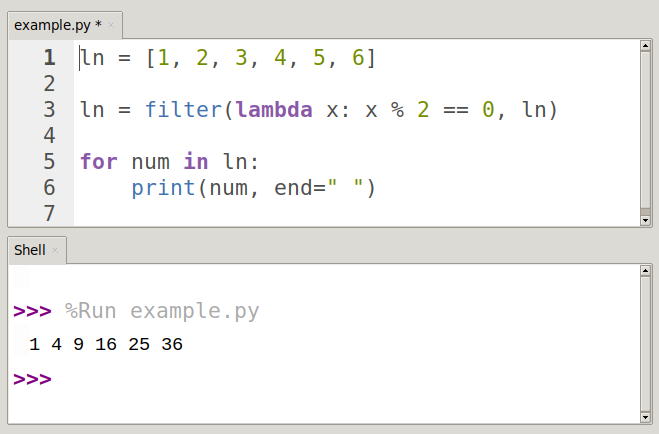Click line number 3 in gutter

[x=50, y=110]
